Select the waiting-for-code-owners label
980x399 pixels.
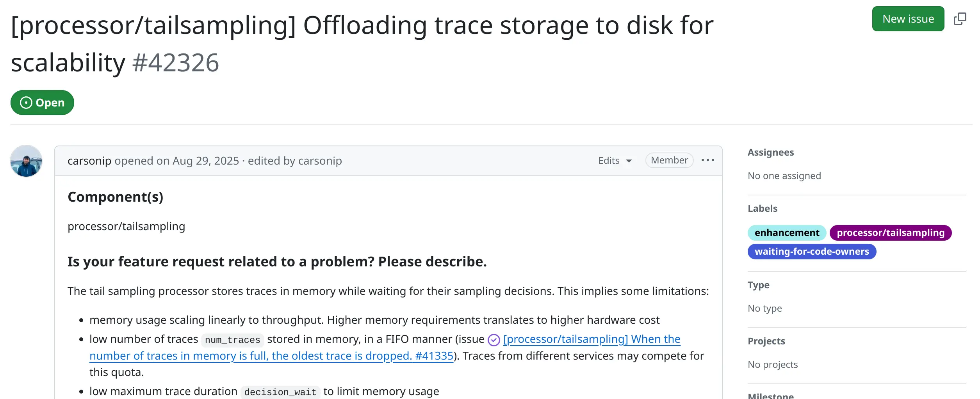click(812, 252)
